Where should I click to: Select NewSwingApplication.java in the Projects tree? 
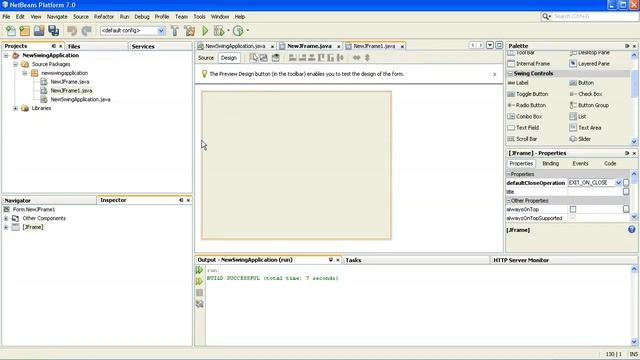point(80,100)
